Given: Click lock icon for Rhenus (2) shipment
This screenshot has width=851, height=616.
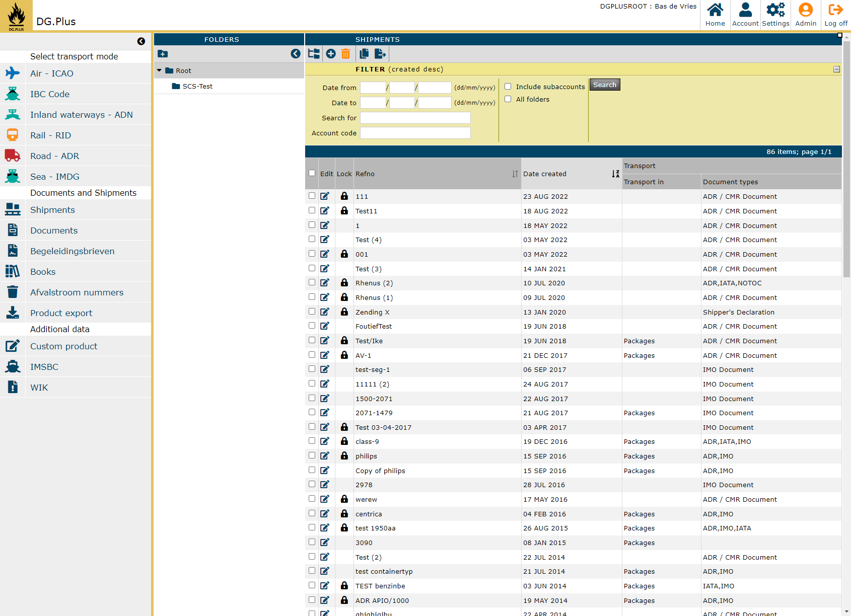Looking at the screenshot, I should 344,283.
